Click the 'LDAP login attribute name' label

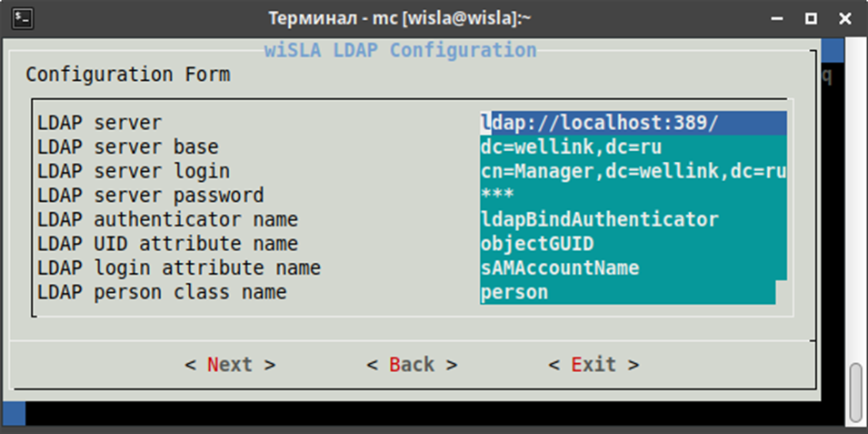click(179, 268)
